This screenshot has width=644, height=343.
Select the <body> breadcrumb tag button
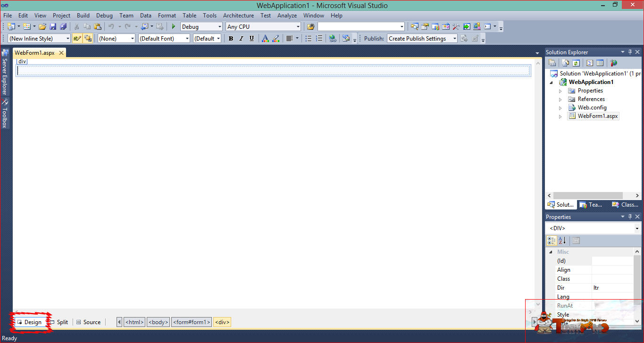coord(158,322)
